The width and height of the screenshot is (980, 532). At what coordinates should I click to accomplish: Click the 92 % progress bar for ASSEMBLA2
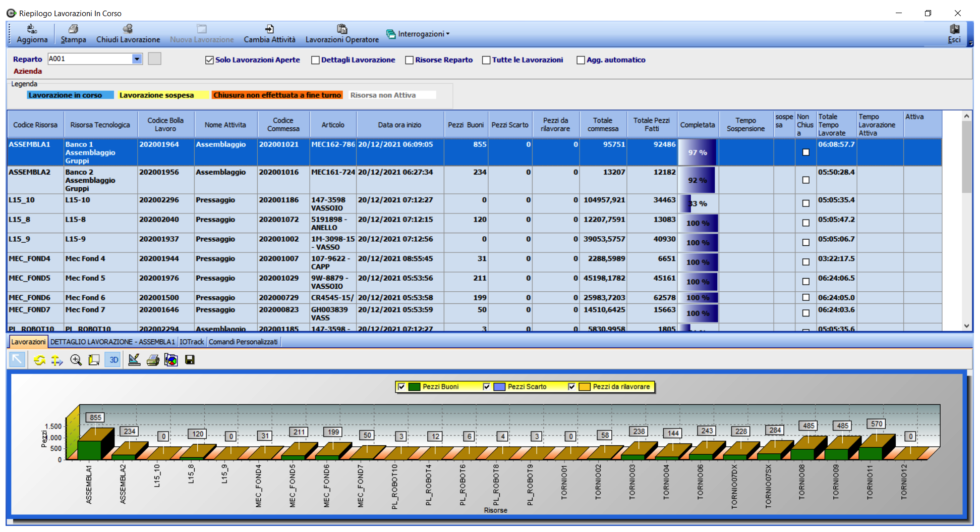[x=697, y=180]
